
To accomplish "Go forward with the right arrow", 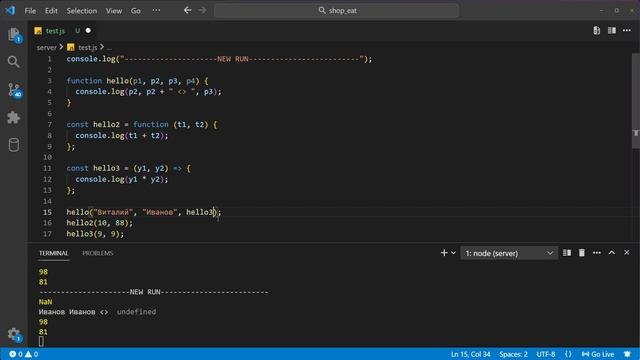I will point(202,10).
